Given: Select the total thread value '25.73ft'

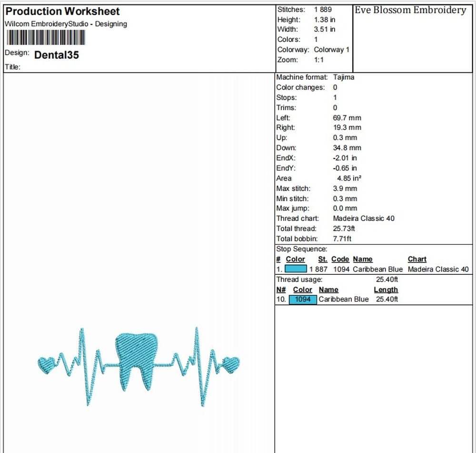Looking at the screenshot, I should pyautogui.click(x=344, y=229).
